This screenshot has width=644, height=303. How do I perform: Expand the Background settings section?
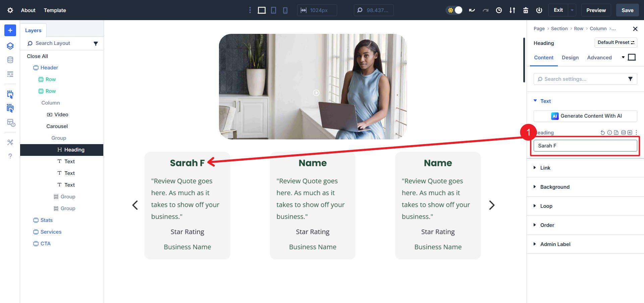[555, 187]
